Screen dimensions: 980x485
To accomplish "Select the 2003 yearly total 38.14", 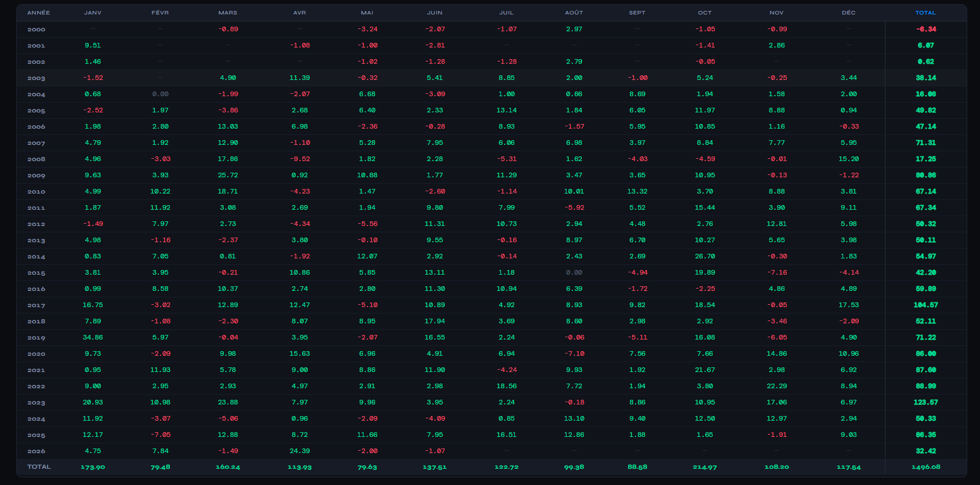I will coord(926,78).
